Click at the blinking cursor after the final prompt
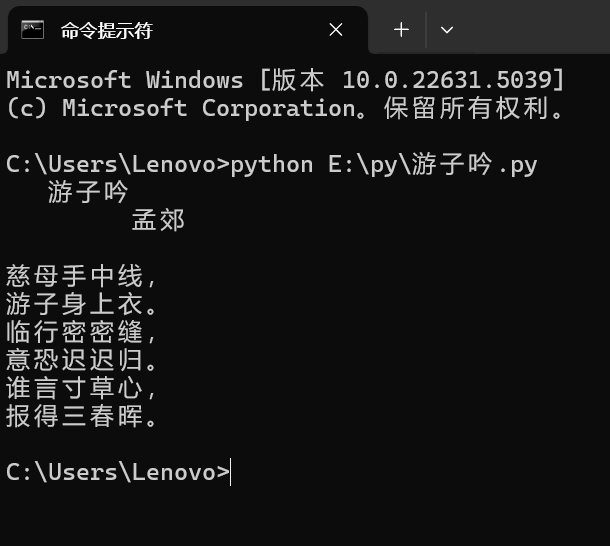This screenshot has width=610, height=546. click(231, 472)
